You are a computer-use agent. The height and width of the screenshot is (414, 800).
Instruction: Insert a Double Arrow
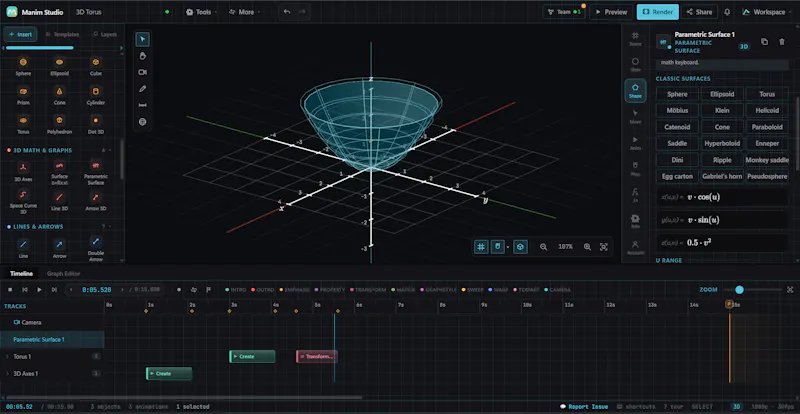95,248
